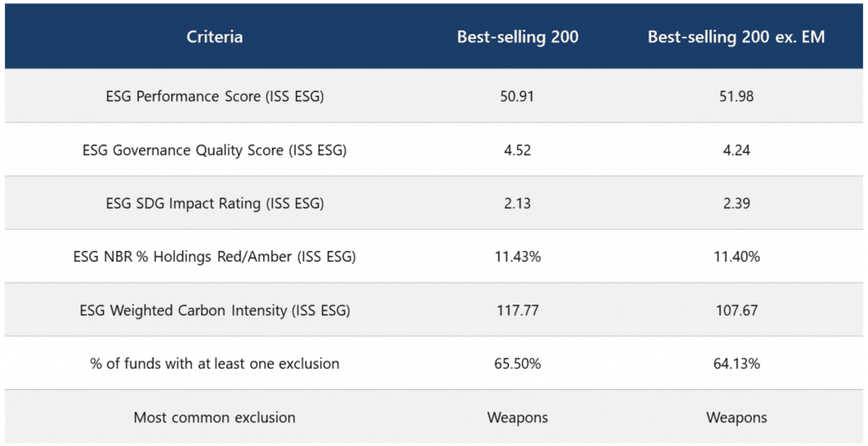Select the % of funds with exclusion label
The width and height of the screenshot is (868, 446).
(214, 364)
